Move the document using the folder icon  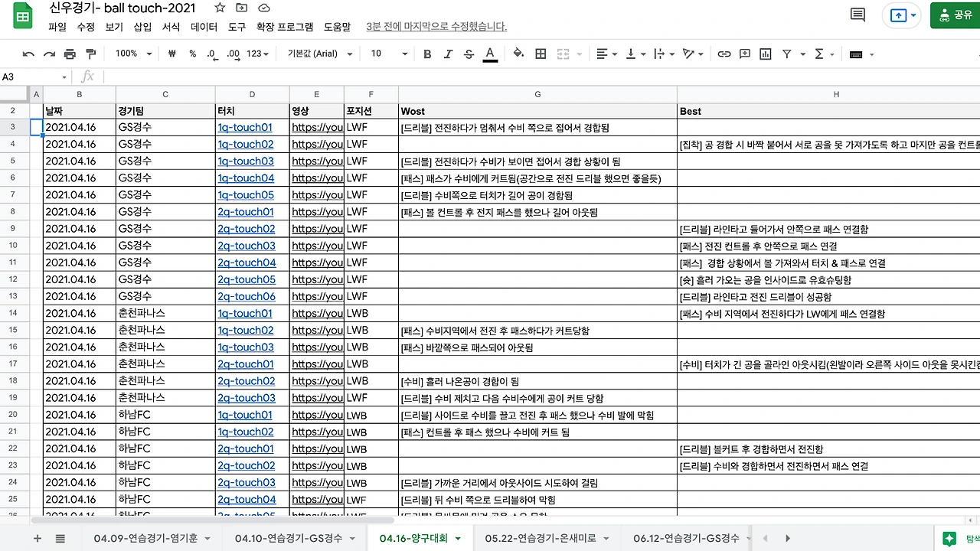242,8
